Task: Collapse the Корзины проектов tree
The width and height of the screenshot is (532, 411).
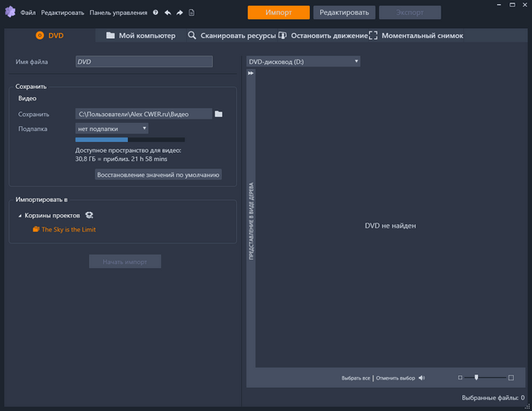Action: tap(20, 216)
